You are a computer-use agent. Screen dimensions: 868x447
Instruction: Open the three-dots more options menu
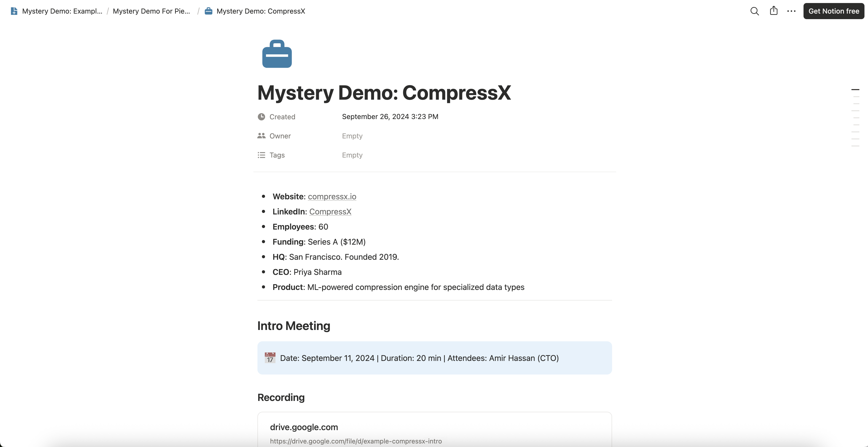[x=791, y=11]
